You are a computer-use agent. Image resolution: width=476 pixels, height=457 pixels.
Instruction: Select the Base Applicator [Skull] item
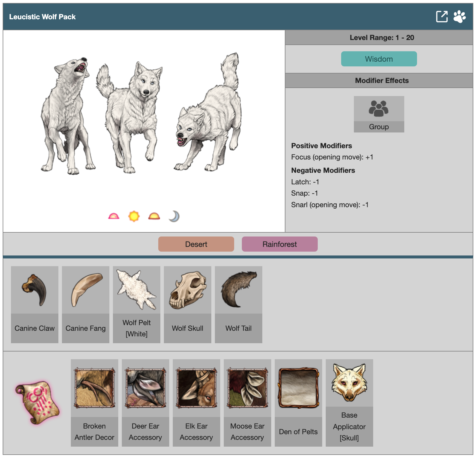point(349,403)
